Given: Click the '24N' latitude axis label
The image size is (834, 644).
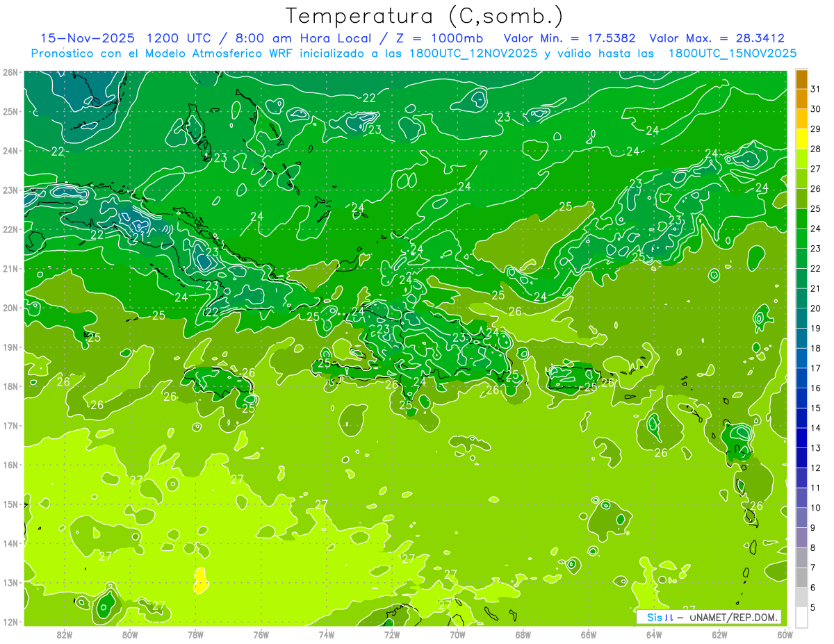Looking at the screenshot, I should (10, 151).
